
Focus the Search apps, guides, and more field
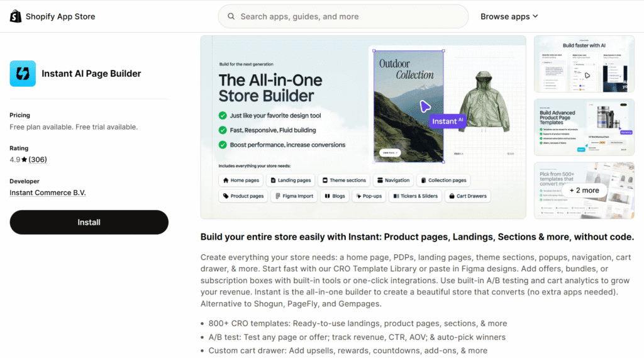click(x=343, y=16)
